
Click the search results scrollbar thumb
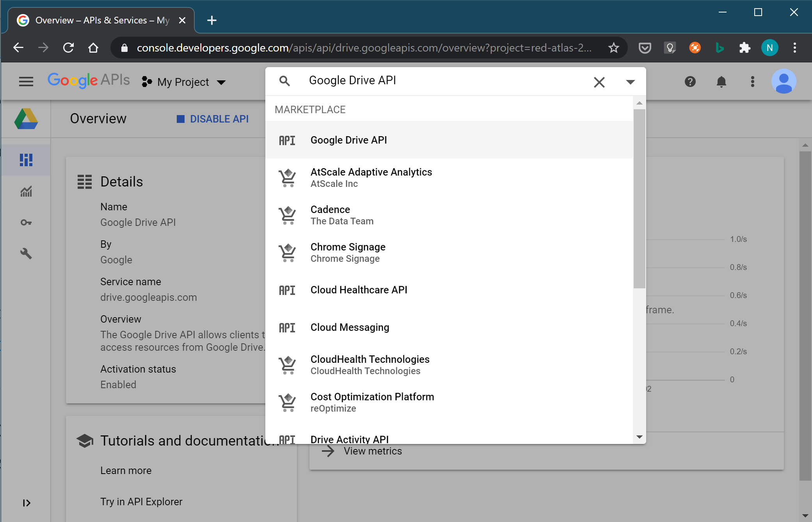pos(639,199)
